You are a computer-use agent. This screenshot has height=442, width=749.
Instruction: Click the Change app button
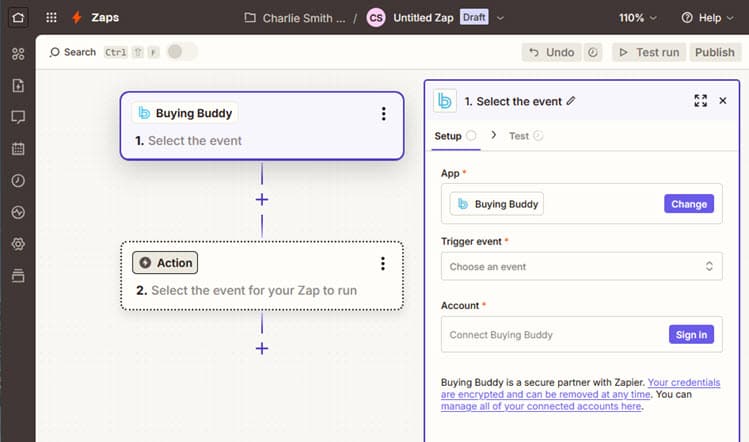tap(689, 204)
